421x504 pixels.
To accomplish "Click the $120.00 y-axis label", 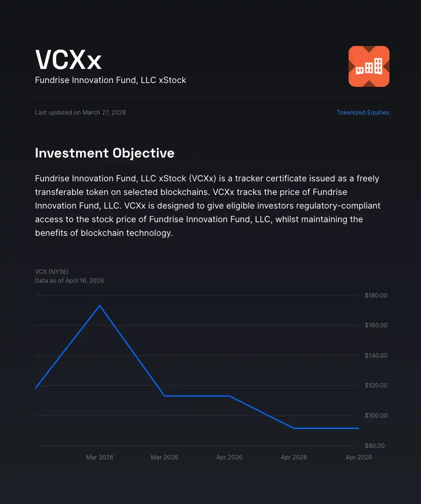I will coord(376,385).
